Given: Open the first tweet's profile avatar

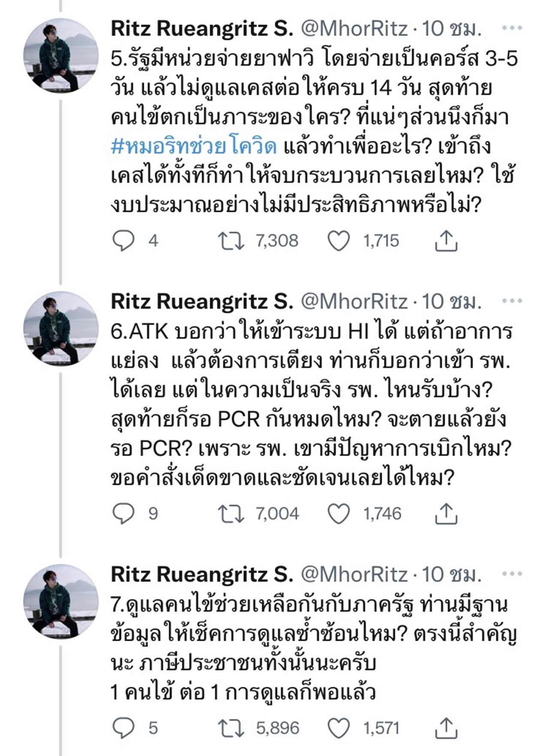Looking at the screenshot, I should pyautogui.click(x=61, y=56).
